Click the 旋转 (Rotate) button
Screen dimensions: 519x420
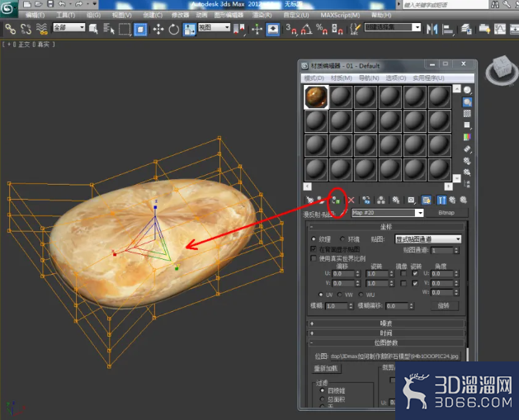pyautogui.click(x=445, y=305)
